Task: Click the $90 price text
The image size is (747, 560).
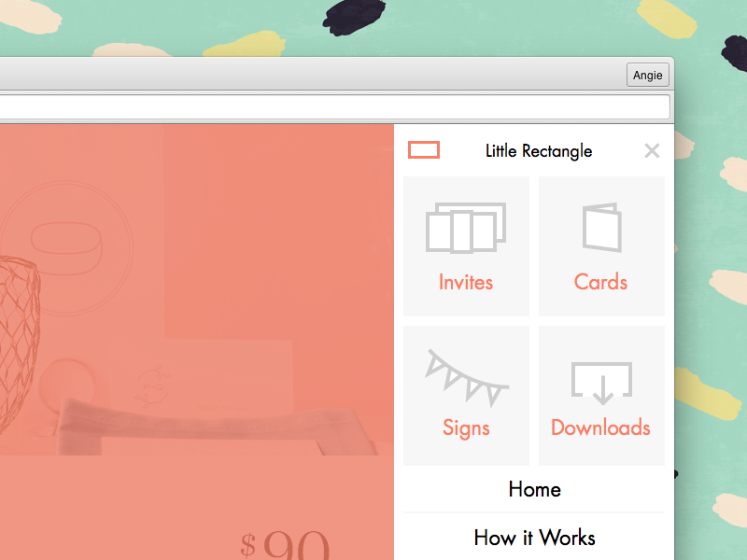Action: 285,544
